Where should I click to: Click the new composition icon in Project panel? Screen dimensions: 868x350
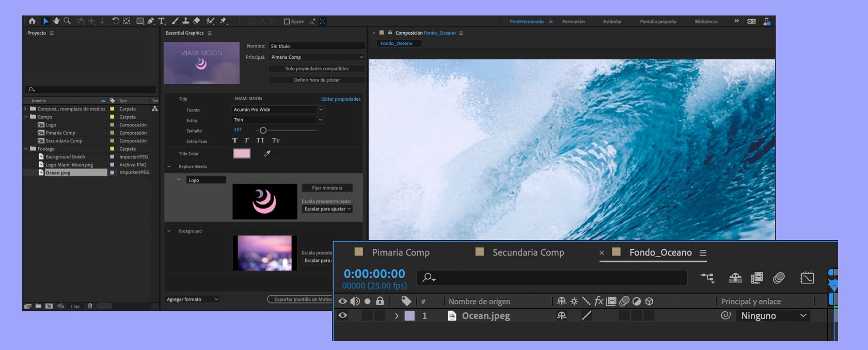[49, 306]
